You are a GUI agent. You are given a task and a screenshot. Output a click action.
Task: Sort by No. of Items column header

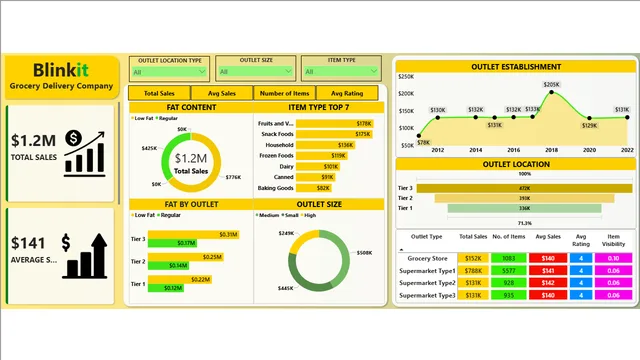pos(509,236)
